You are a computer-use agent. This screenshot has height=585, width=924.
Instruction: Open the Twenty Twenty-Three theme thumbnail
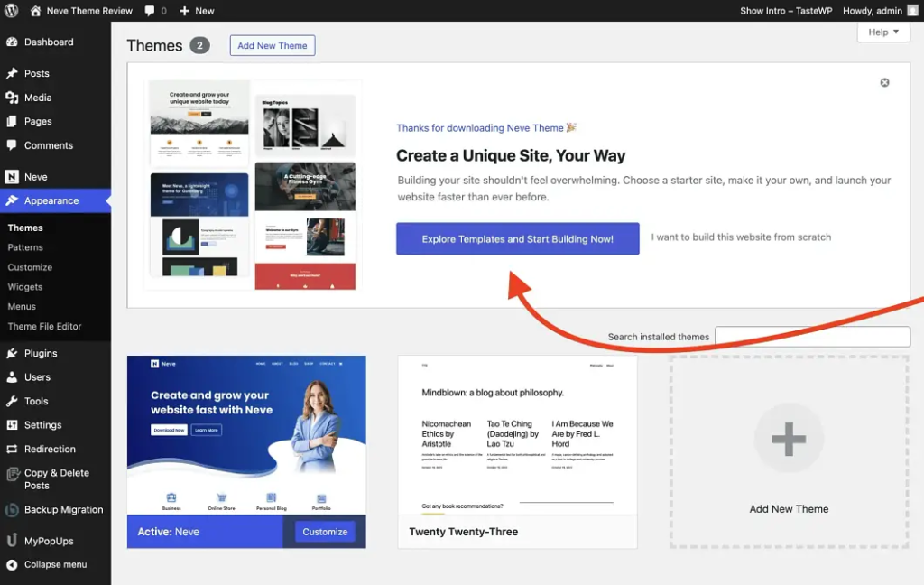517,435
